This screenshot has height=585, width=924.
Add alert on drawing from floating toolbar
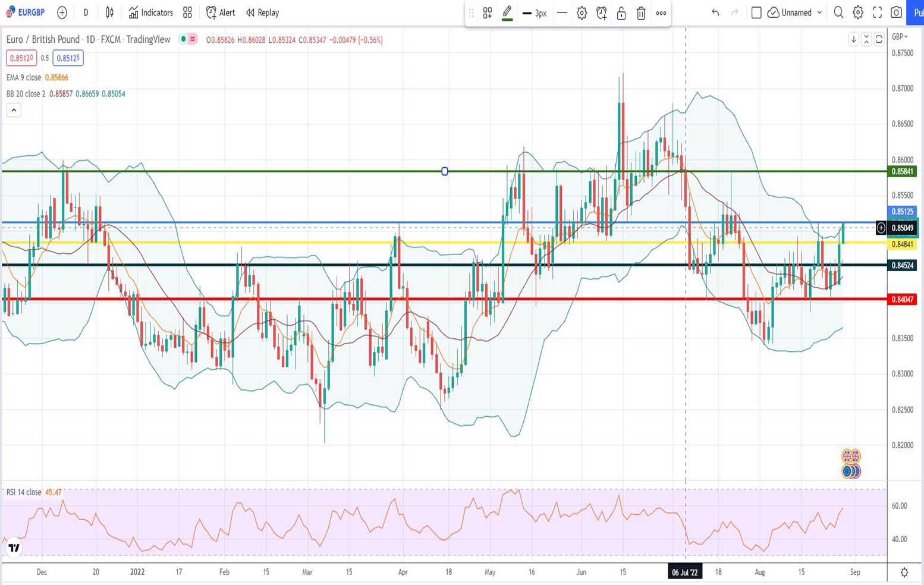pos(602,13)
